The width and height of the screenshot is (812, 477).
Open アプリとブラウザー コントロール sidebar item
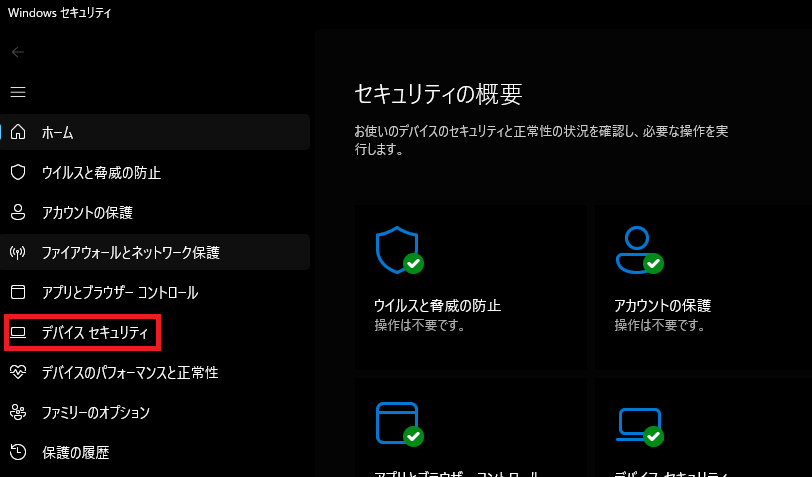(120, 293)
